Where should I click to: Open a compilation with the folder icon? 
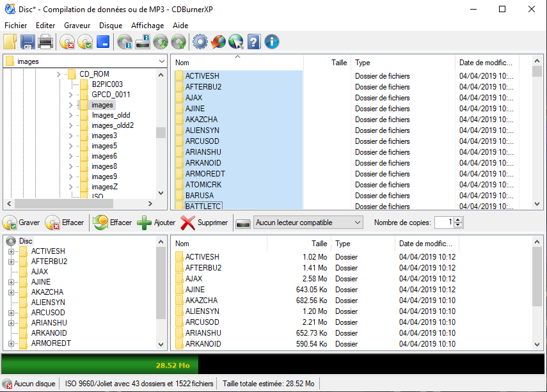[10, 42]
